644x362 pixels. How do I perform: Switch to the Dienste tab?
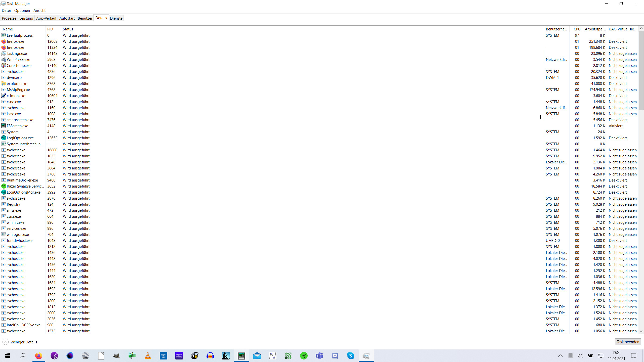click(x=116, y=18)
